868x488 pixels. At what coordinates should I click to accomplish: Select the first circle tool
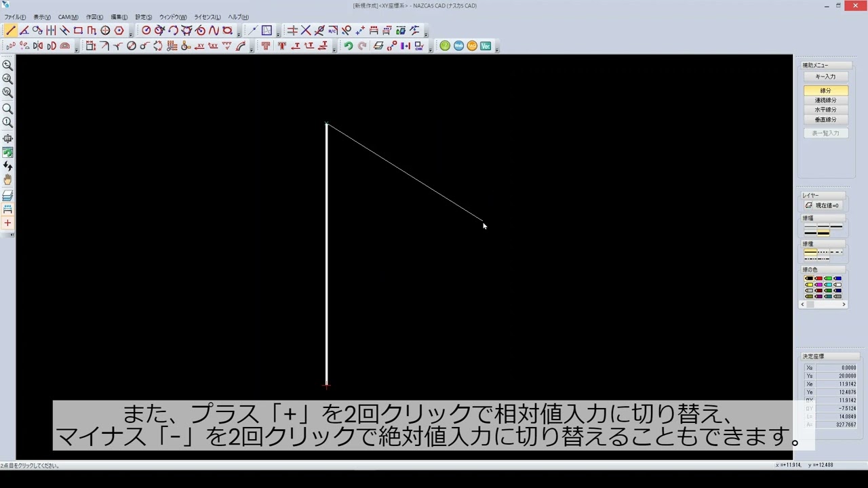pyautogui.click(x=146, y=30)
